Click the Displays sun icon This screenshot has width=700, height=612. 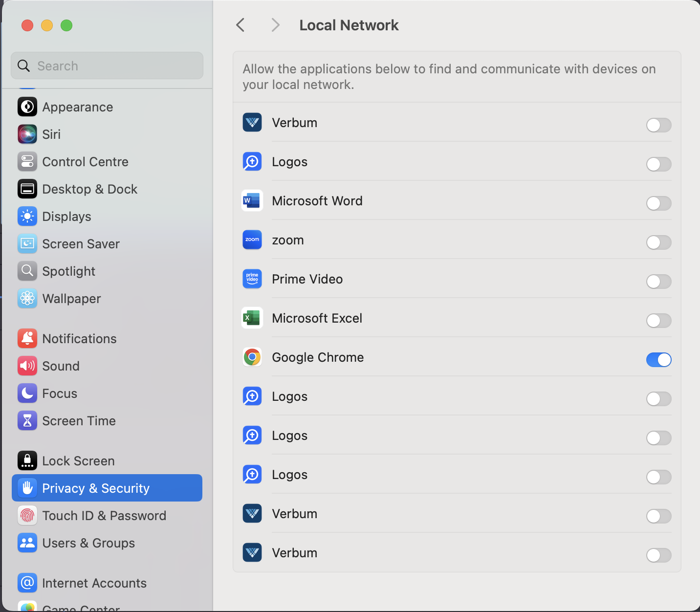[27, 216]
